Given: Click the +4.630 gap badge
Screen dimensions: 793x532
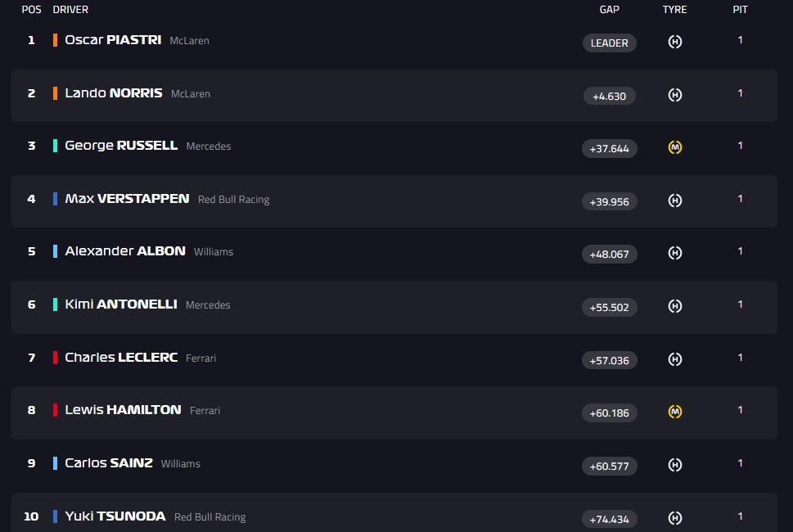Looking at the screenshot, I should pyautogui.click(x=610, y=96).
